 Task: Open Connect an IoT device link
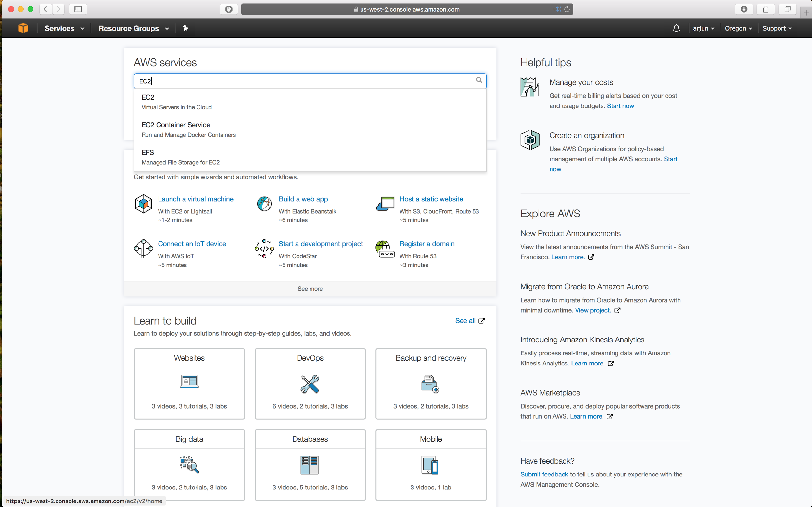point(192,244)
